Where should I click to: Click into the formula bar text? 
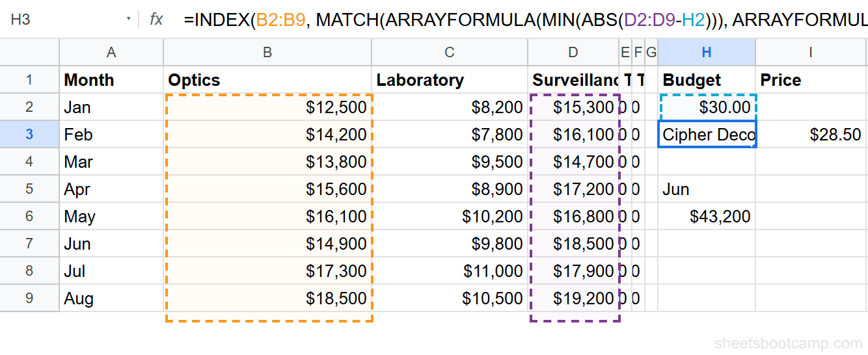(x=521, y=20)
